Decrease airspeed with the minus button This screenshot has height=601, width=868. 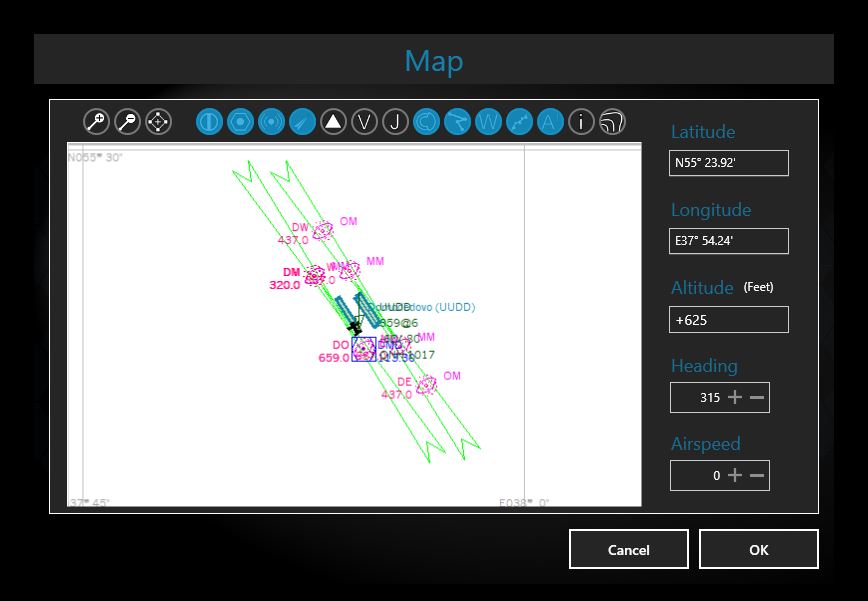tap(757, 475)
